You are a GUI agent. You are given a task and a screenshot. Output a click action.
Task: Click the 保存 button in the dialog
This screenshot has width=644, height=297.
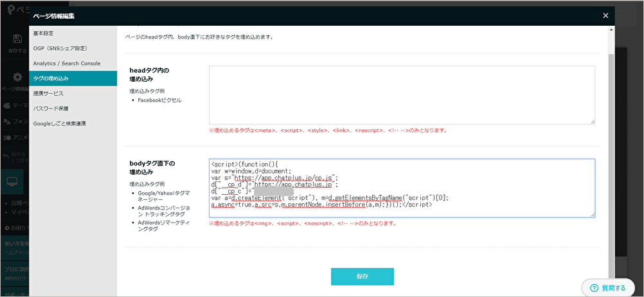pos(362,276)
